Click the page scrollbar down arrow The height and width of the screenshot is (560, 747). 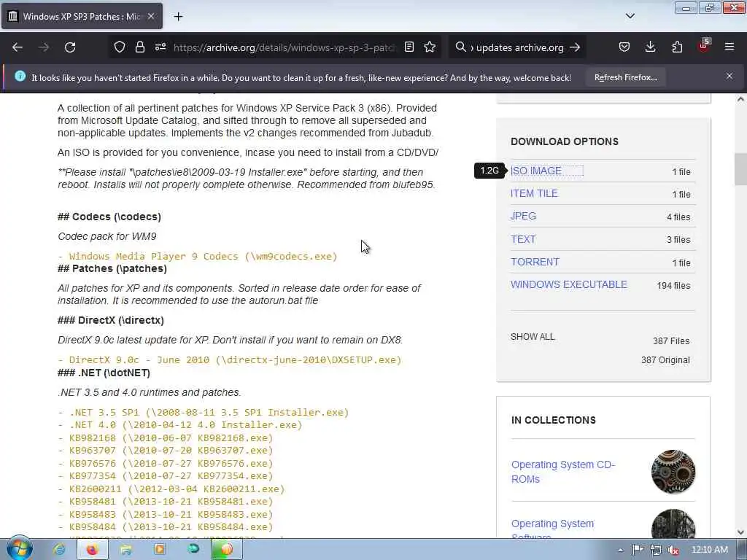(x=740, y=532)
